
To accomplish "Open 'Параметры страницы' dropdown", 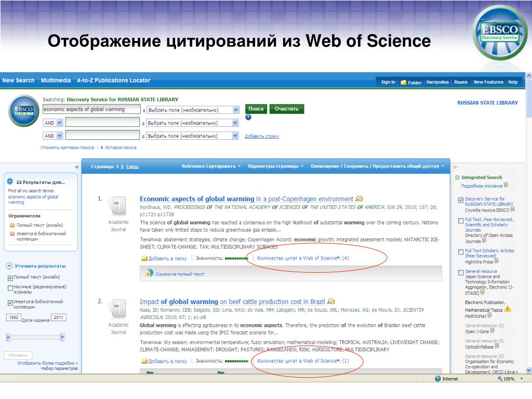I will coord(275,166).
